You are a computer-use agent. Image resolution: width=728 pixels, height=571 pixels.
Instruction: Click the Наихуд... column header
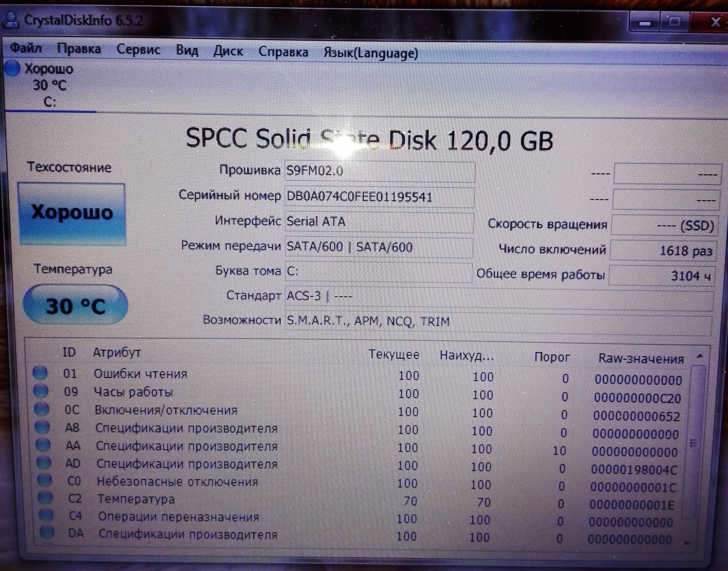tap(467, 356)
